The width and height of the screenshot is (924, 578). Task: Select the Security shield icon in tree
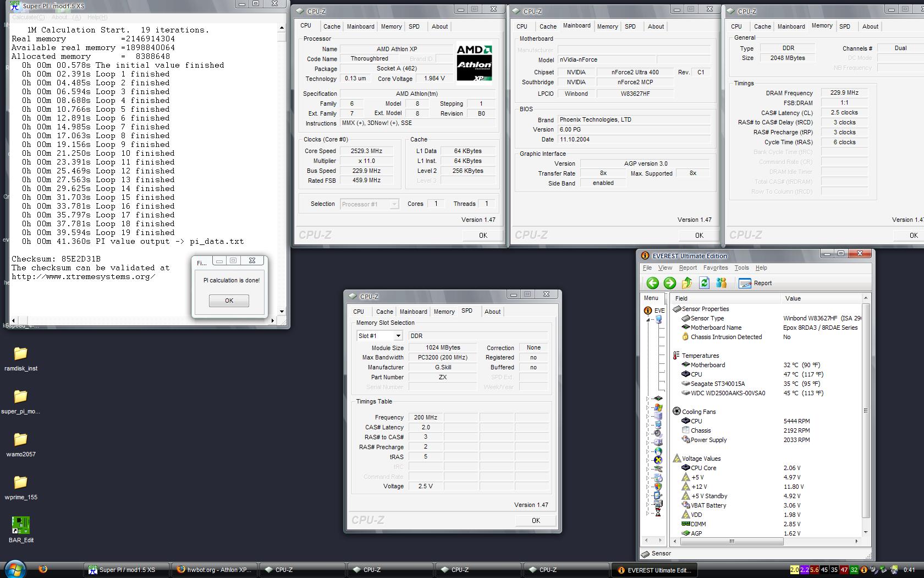pyautogui.click(x=658, y=486)
